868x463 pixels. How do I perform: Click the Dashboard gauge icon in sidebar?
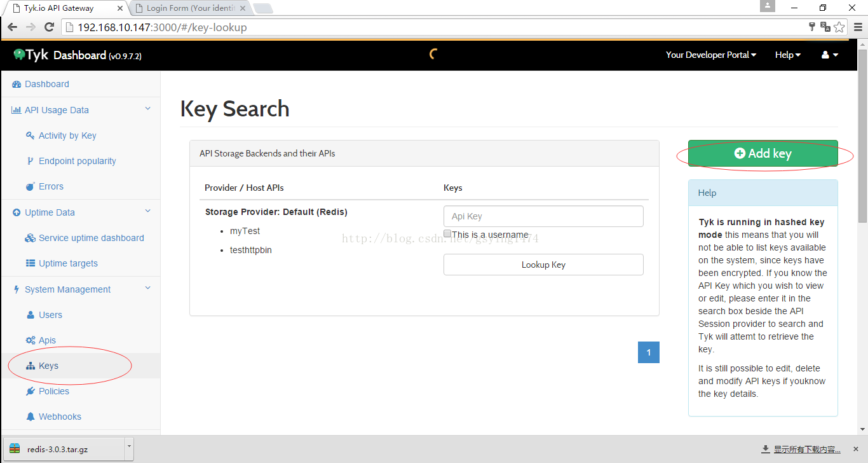(x=17, y=84)
